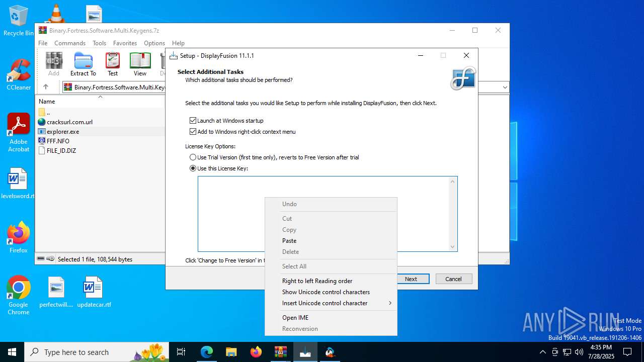644x362 pixels.
Task: Open Google Chrome desktop shortcut
Action: click(19, 296)
